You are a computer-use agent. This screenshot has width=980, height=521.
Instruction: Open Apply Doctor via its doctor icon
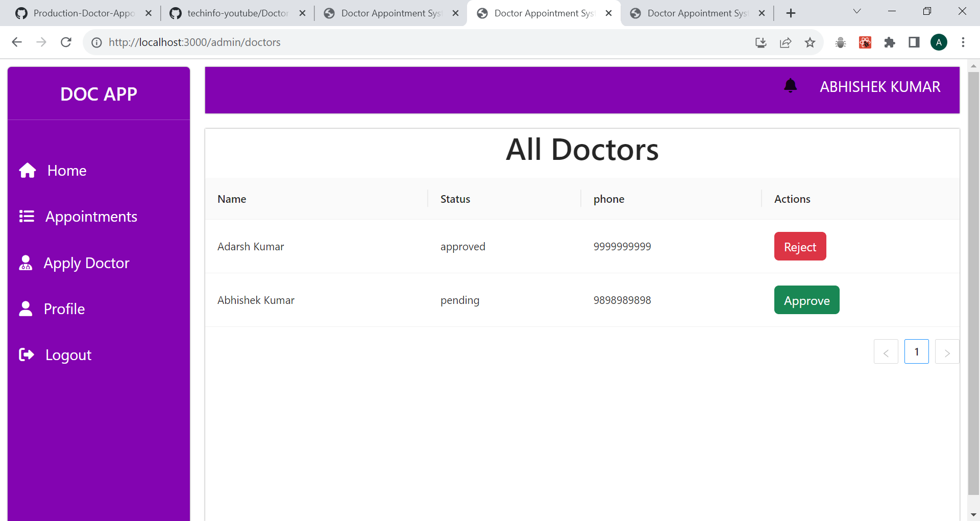26,263
